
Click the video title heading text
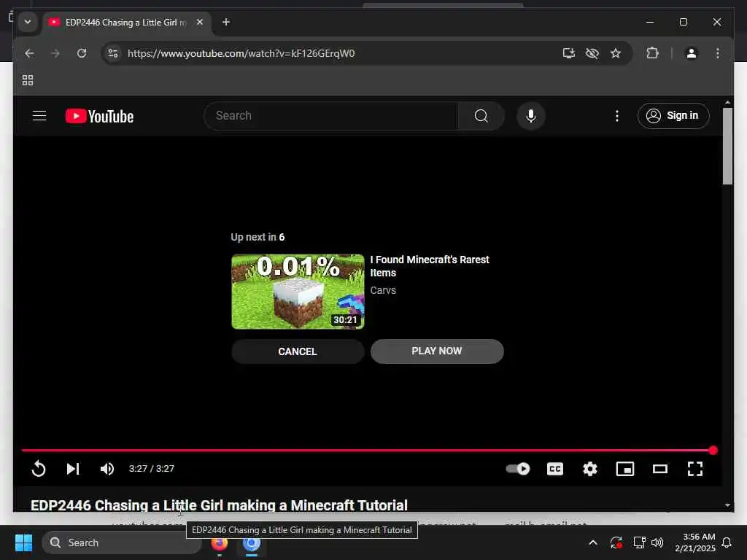tap(219, 505)
